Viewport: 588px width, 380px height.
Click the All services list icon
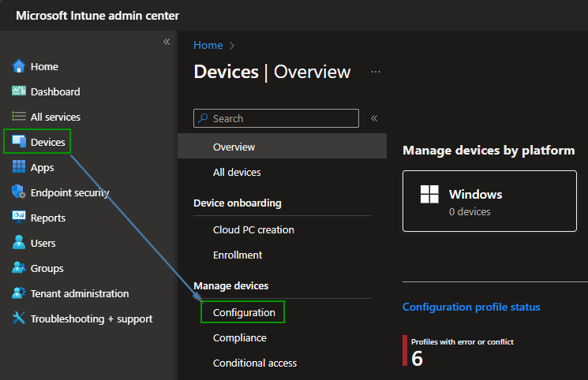[x=19, y=117]
